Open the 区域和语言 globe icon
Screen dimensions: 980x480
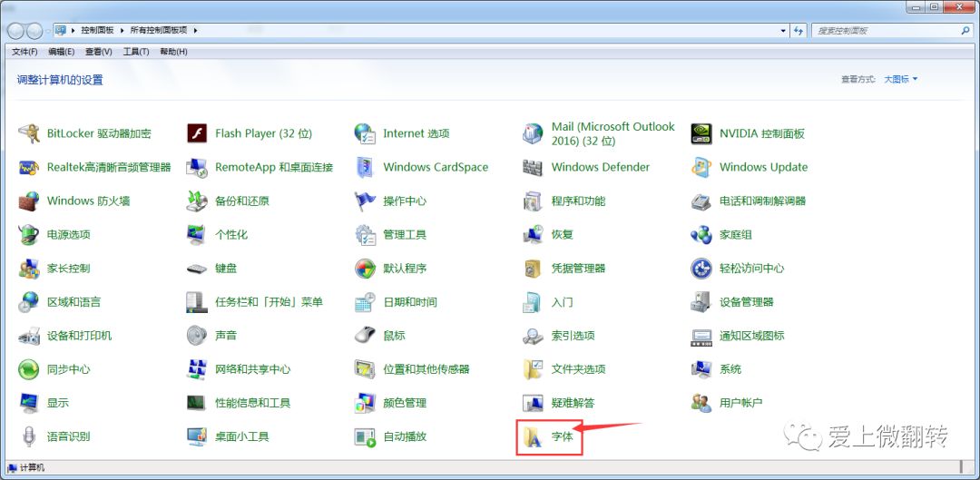point(29,302)
